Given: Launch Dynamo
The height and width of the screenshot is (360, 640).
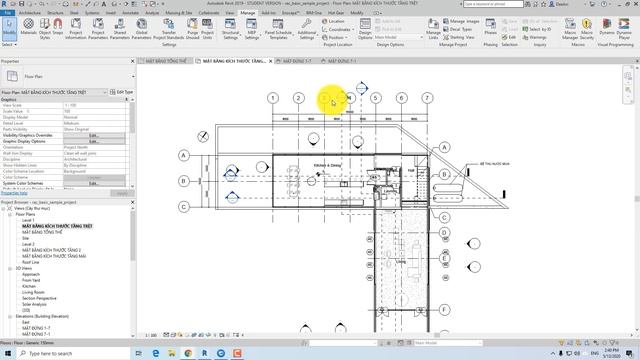Looking at the screenshot, I should pyautogui.click(x=607, y=27).
